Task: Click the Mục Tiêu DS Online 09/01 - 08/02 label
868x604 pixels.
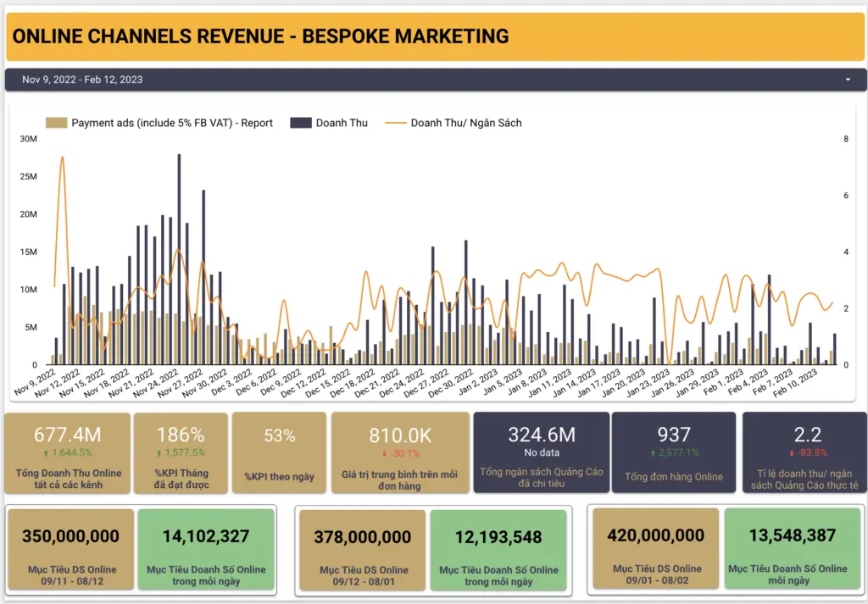Action: tap(657, 574)
